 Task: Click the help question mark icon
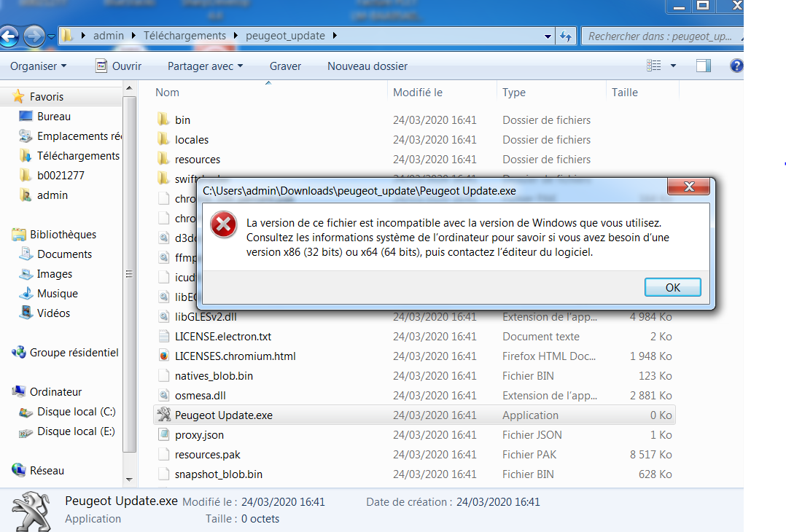coord(736,66)
